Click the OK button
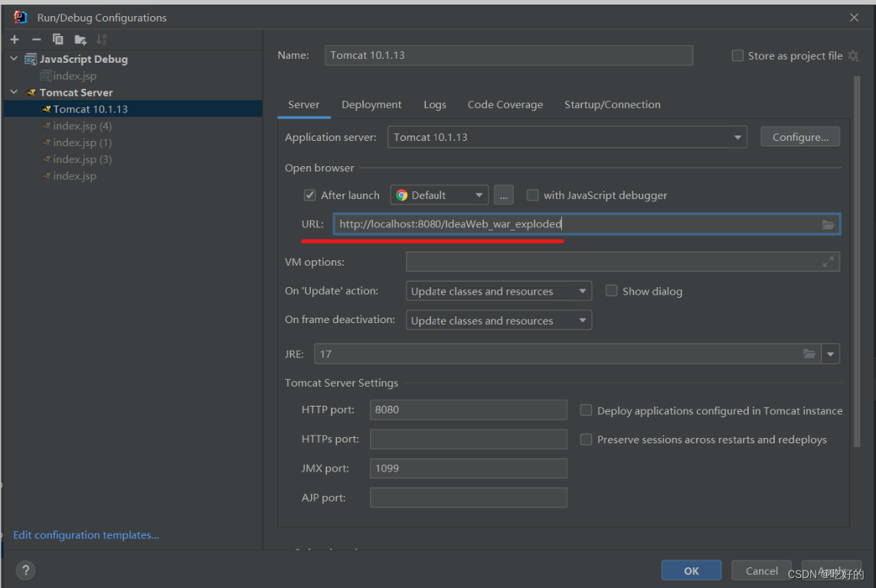876x588 pixels. (x=691, y=570)
